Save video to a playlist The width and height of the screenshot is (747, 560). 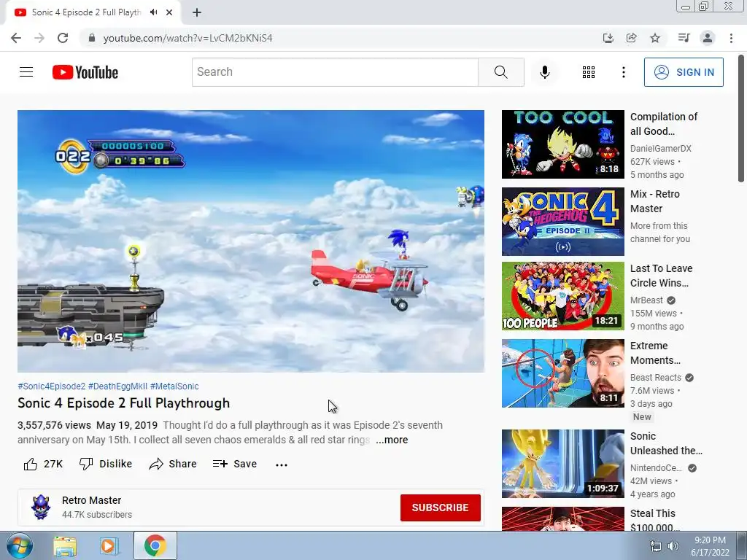[x=235, y=464]
